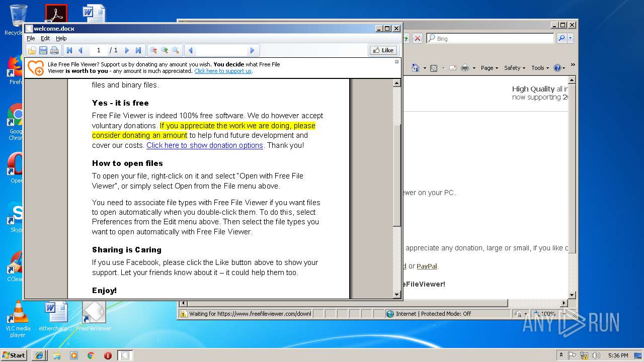The image size is (644, 362).
Task: Open the Safety menu in Internet Explorer
Action: click(x=515, y=68)
